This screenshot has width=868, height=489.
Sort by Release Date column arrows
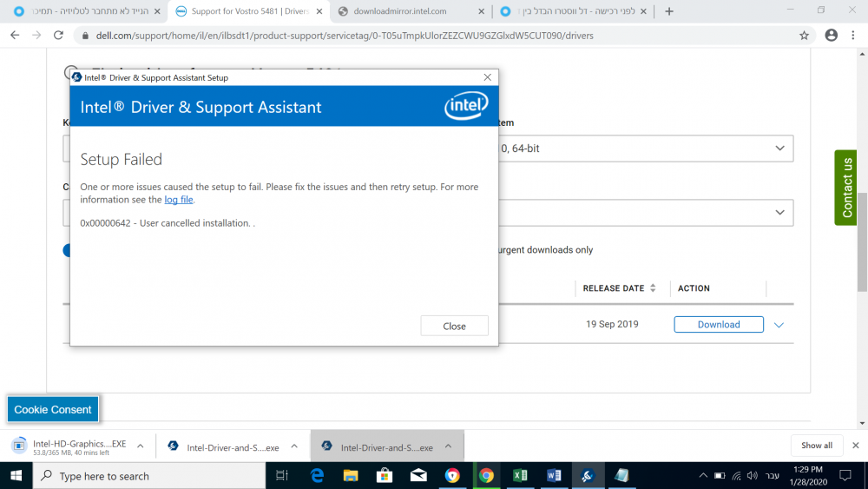pyautogui.click(x=654, y=288)
